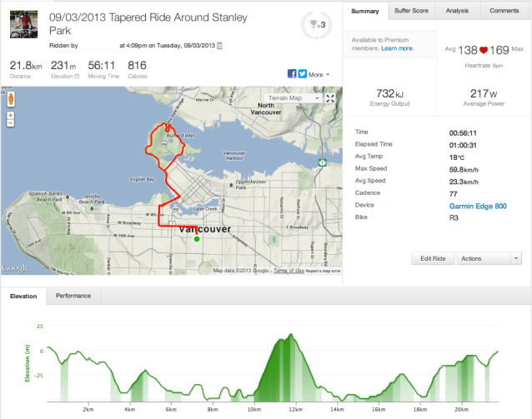Expand the map to fullscreen
Image resolution: width=532 pixels, height=419 pixels.
(x=331, y=98)
